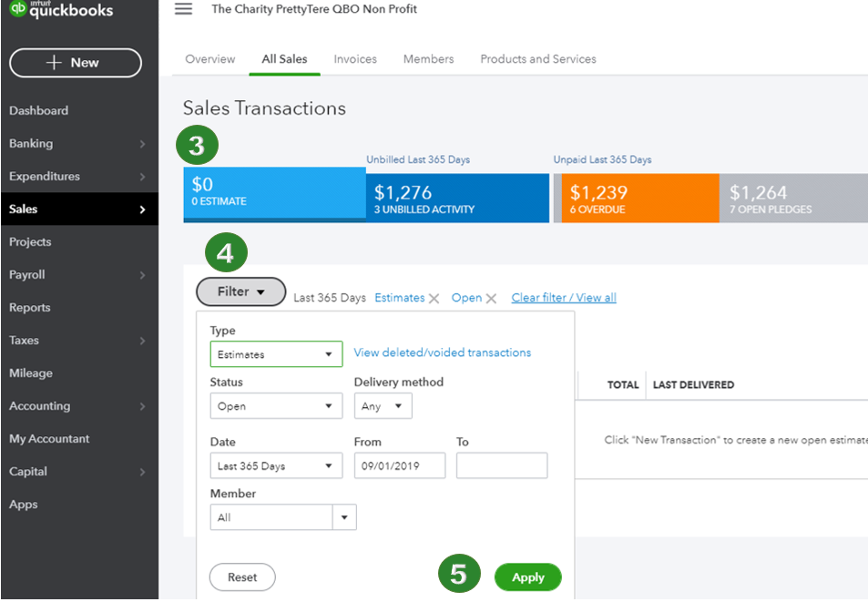This screenshot has width=868, height=602.
Task: Open the Type dropdown showing Estimates
Action: pos(276,354)
